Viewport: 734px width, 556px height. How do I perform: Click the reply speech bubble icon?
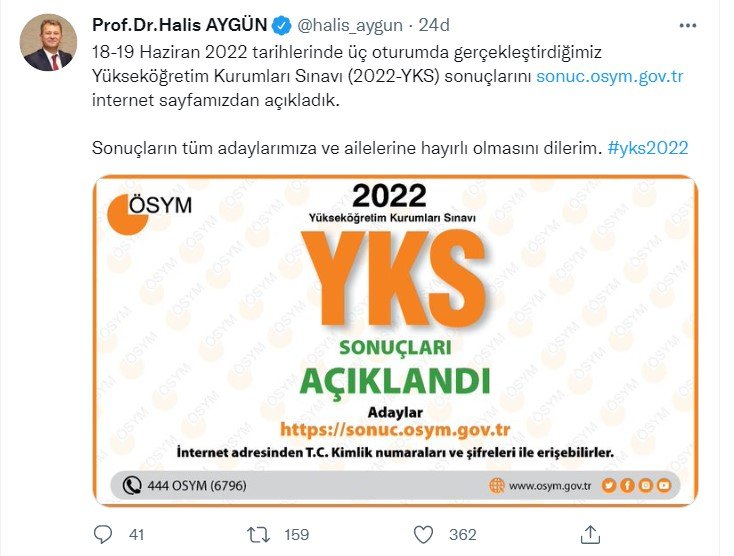[x=103, y=534]
